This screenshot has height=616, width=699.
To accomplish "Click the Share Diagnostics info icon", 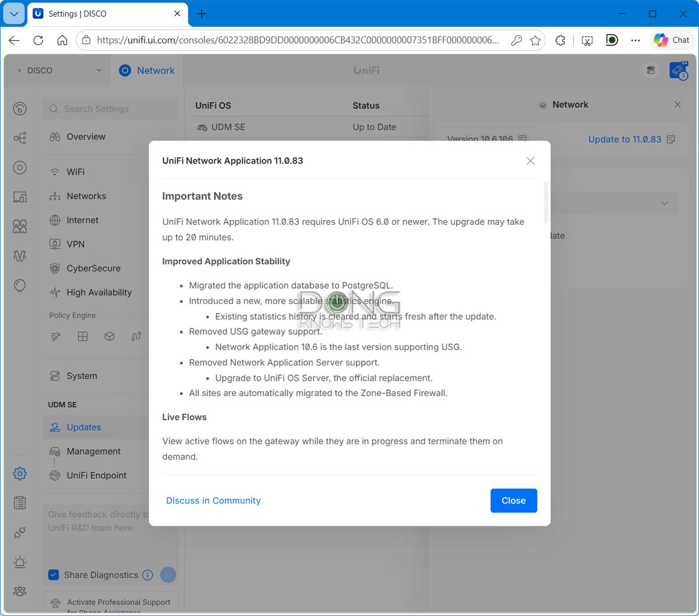I will click(148, 575).
